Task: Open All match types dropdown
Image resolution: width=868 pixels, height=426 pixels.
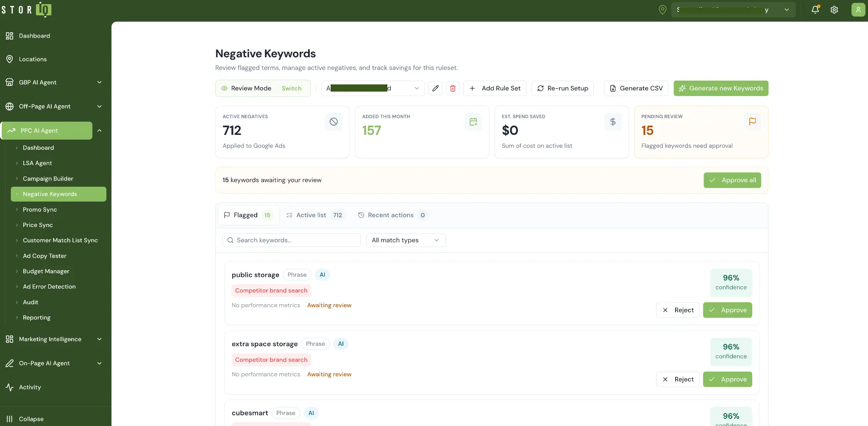Action: 406,240
